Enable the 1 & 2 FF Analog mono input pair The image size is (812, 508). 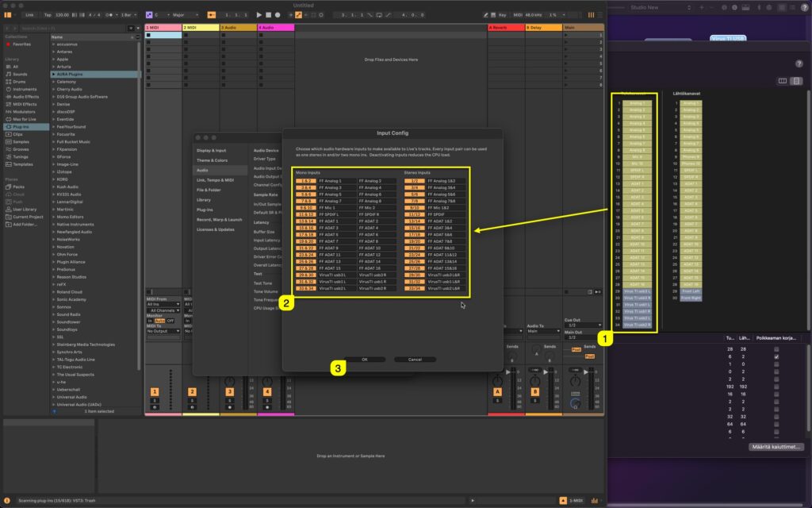tap(304, 181)
